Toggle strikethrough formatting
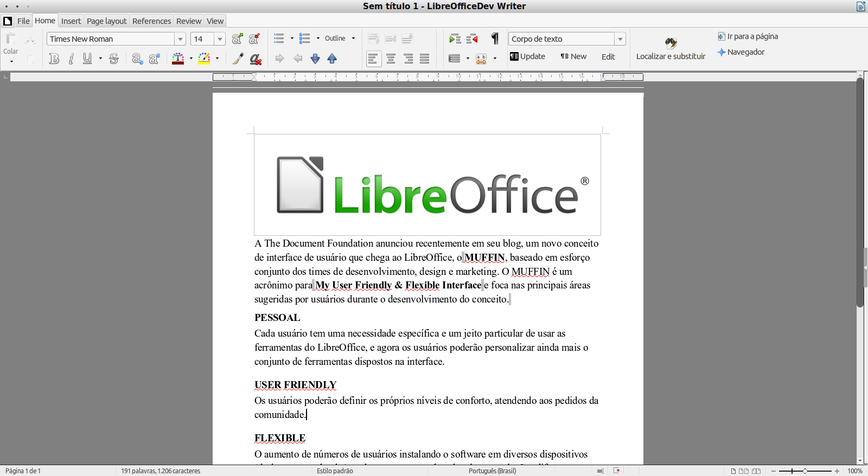Image resolution: width=868 pixels, height=476 pixels. 114,59
